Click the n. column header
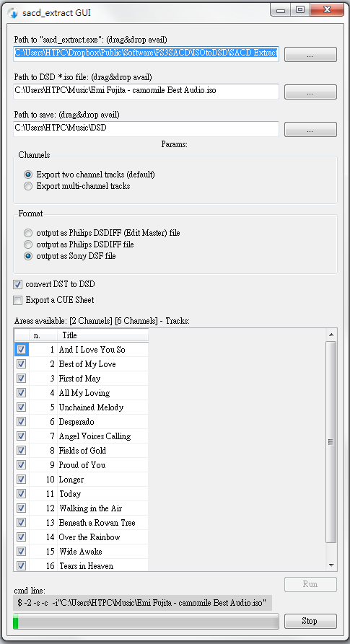 [x=43, y=335]
